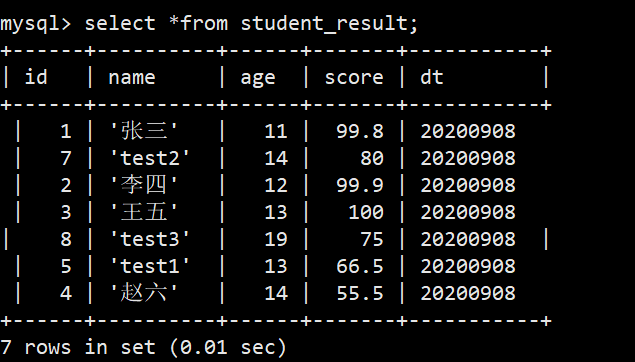Click score value 80

(372, 158)
